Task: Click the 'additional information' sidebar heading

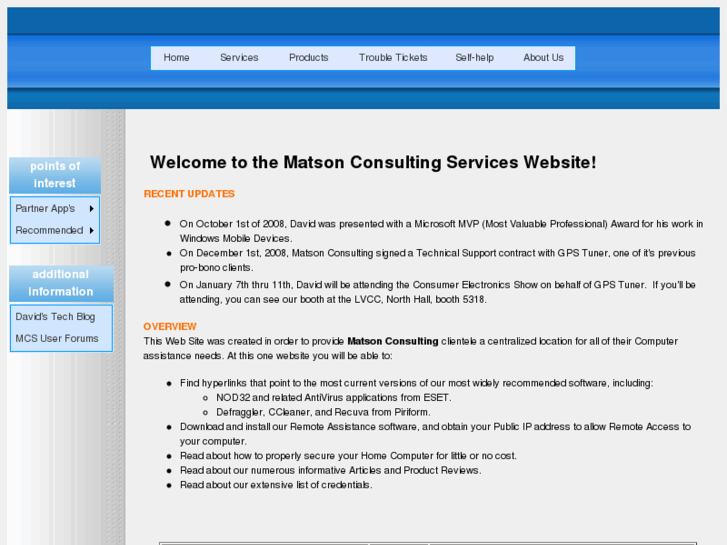Action: [x=61, y=283]
